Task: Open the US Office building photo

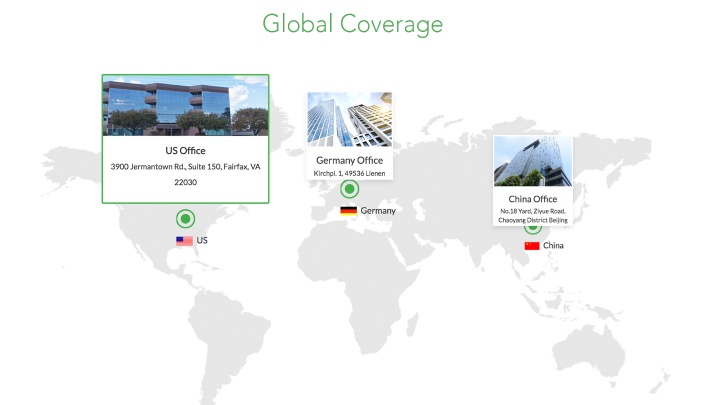Action: click(185, 105)
